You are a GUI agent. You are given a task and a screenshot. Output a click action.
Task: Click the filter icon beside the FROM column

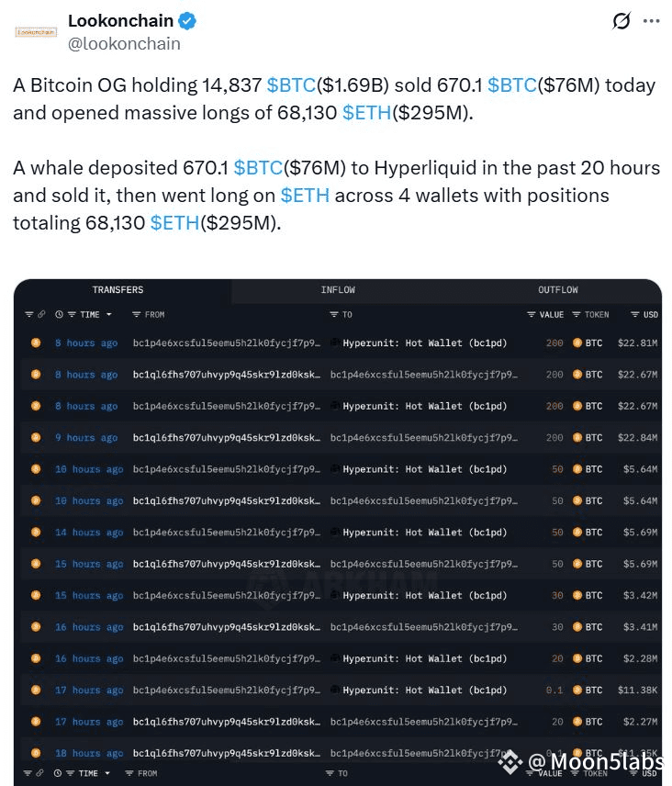click(x=136, y=314)
